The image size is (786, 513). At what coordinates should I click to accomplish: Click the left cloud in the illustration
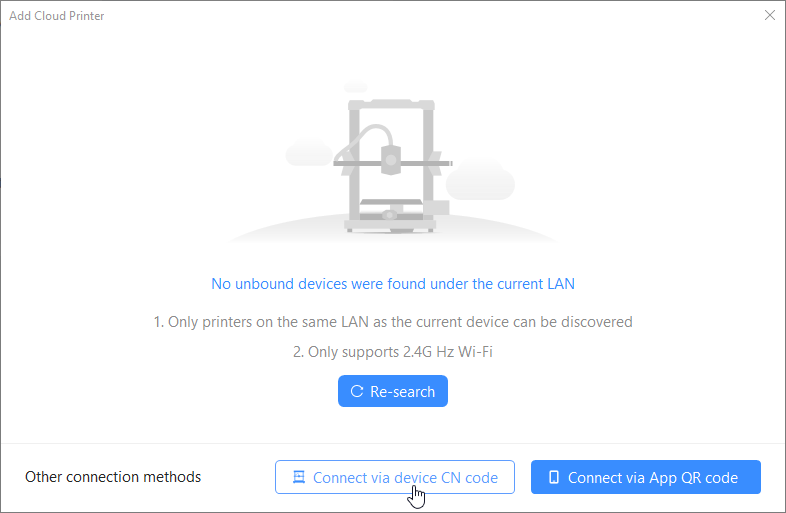click(x=307, y=153)
